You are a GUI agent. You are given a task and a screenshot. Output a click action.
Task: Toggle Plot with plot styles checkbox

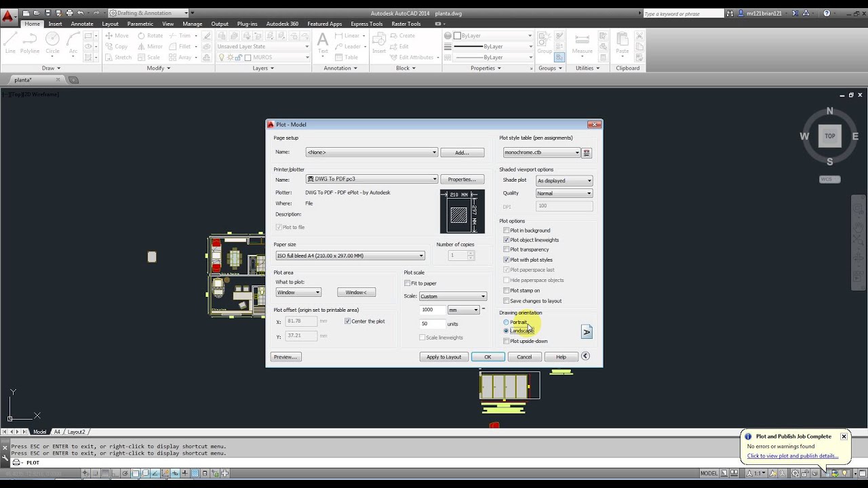pos(506,260)
